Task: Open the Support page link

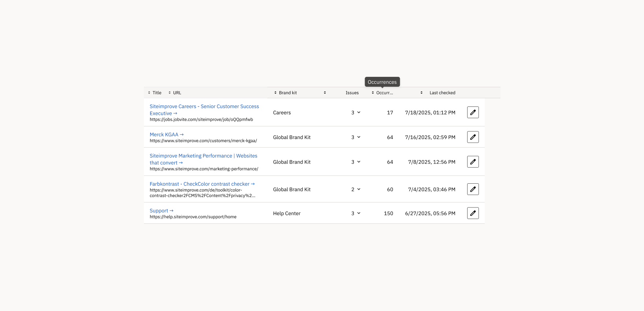Action: tap(161, 210)
